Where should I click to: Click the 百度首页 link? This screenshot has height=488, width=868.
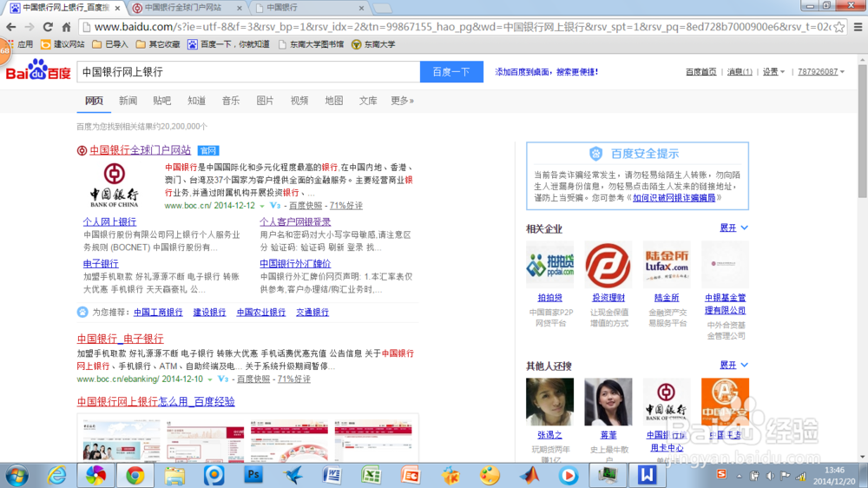pyautogui.click(x=700, y=71)
